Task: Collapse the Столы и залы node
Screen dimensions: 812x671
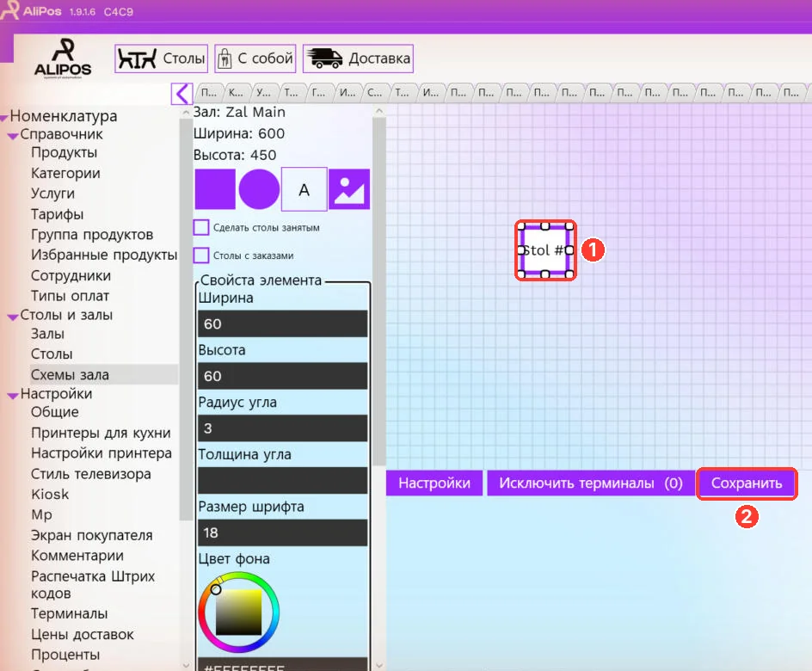Action: click(x=13, y=317)
